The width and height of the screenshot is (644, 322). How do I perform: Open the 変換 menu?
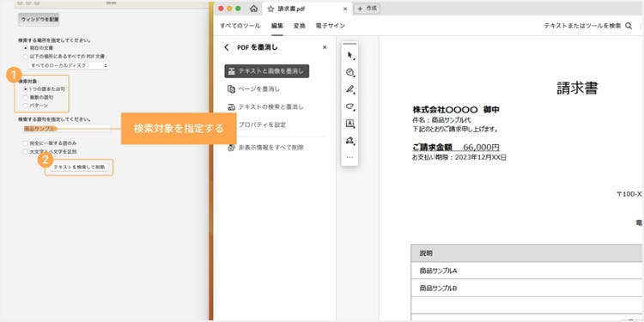(x=300, y=26)
